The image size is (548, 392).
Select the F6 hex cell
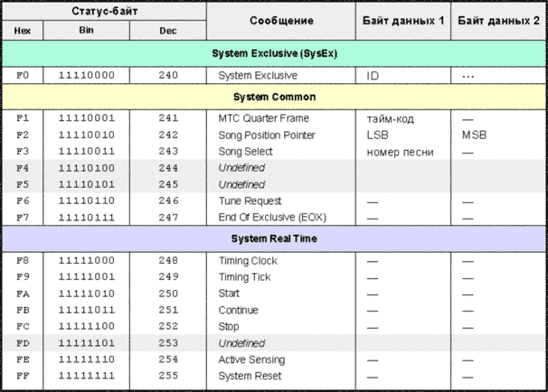pyautogui.click(x=23, y=201)
